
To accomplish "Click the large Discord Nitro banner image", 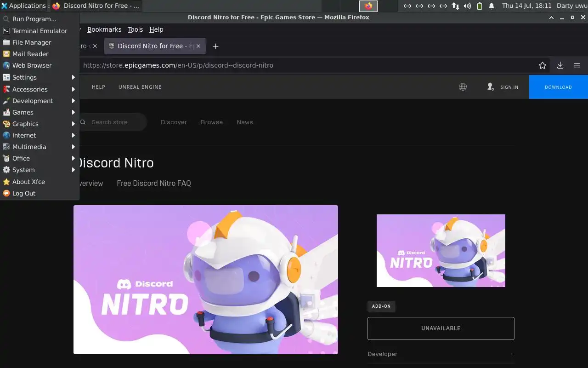I will [x=206, y=280].
